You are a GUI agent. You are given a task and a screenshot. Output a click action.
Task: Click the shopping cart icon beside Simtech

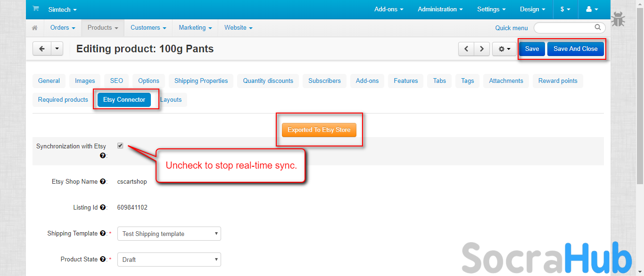pos(36,9)
